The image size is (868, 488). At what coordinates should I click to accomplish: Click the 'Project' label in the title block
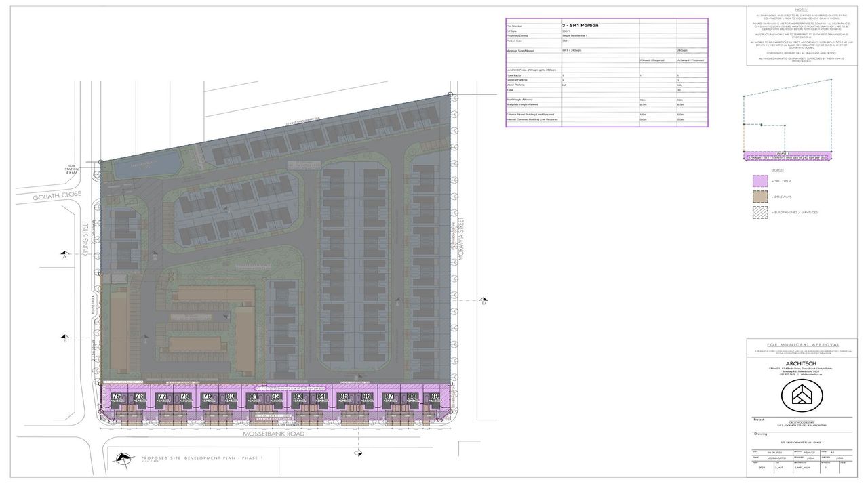(x=758, y=420)
